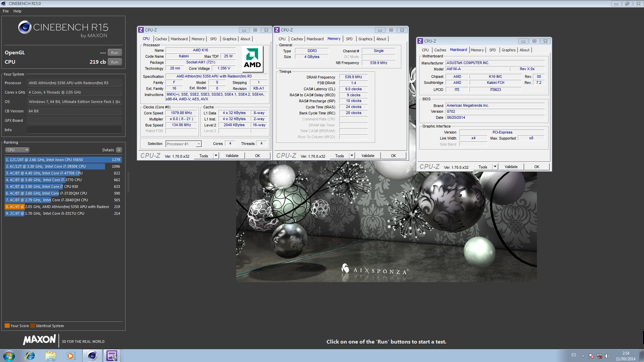Click Validate in CPU-tab CPU-Z window
Image resolution: width=644 pixels, height=362 pixels.
[232, 156]
